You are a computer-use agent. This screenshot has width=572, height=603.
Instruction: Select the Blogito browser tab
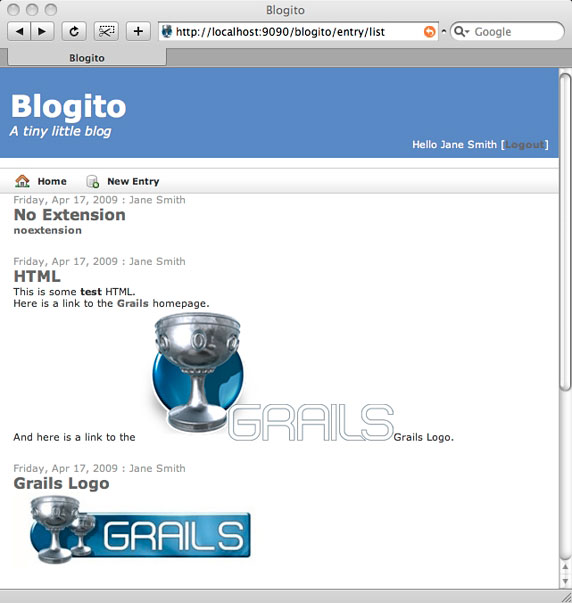(x=87, y=58)
